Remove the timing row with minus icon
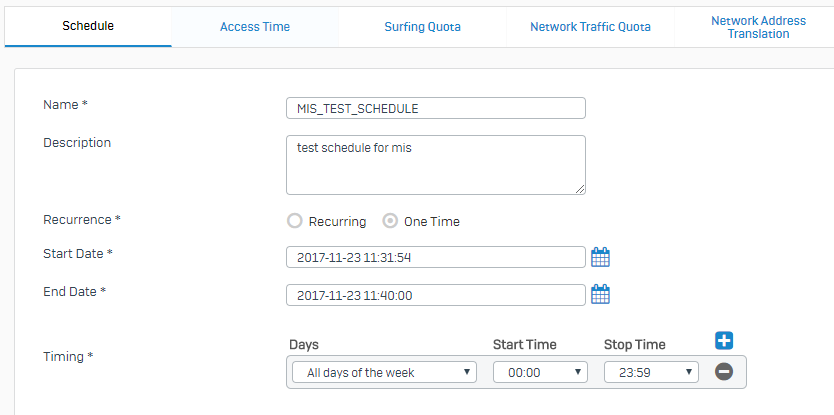The image size is (834, 415). point(724,372)
